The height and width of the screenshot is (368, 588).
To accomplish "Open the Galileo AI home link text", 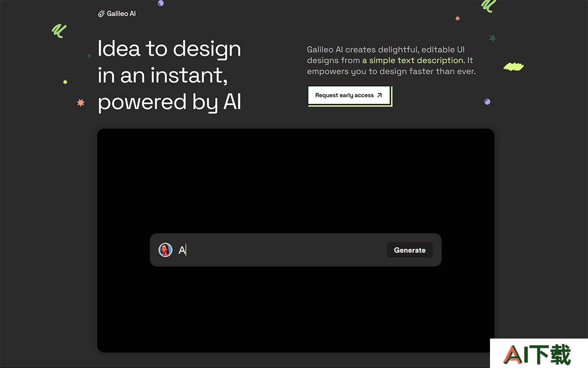I will click(121, 14).
